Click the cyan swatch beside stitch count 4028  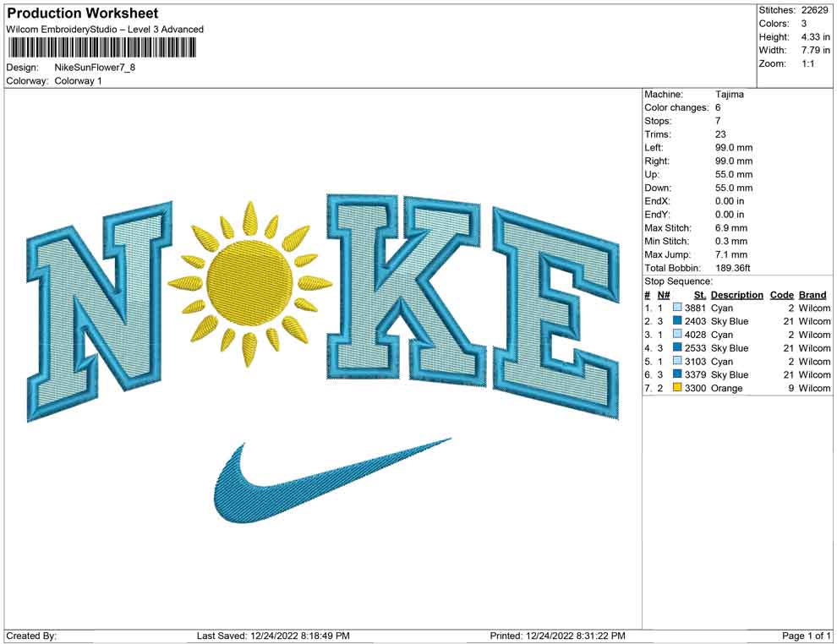point(677,335)
